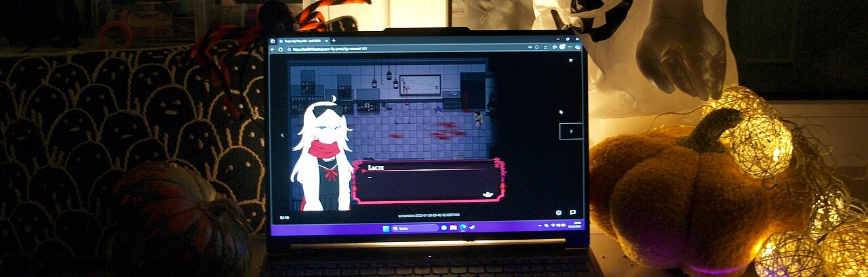
Task: Bookmark this page with the star
Action: 545,47
